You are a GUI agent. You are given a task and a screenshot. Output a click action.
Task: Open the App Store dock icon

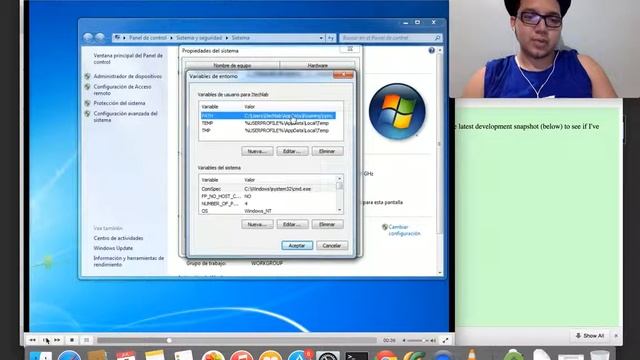click(x=299, y=355)
